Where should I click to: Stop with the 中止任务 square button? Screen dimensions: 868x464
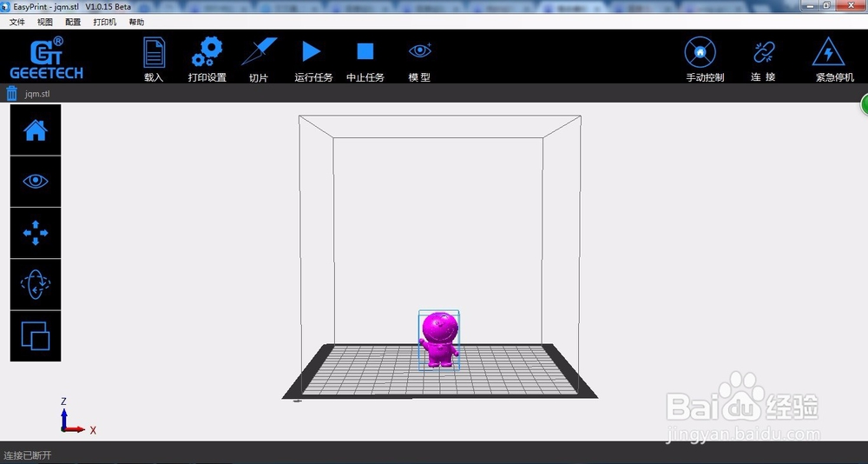tap(365, 51)
